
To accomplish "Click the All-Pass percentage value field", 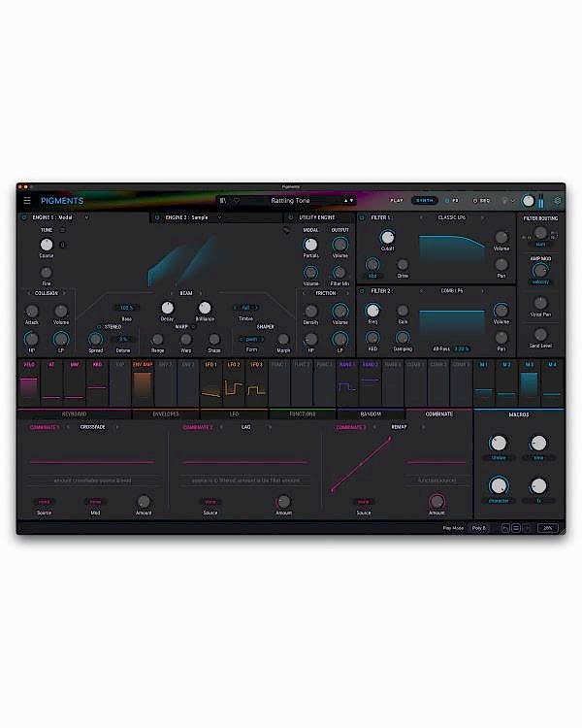I will [462, 348].
